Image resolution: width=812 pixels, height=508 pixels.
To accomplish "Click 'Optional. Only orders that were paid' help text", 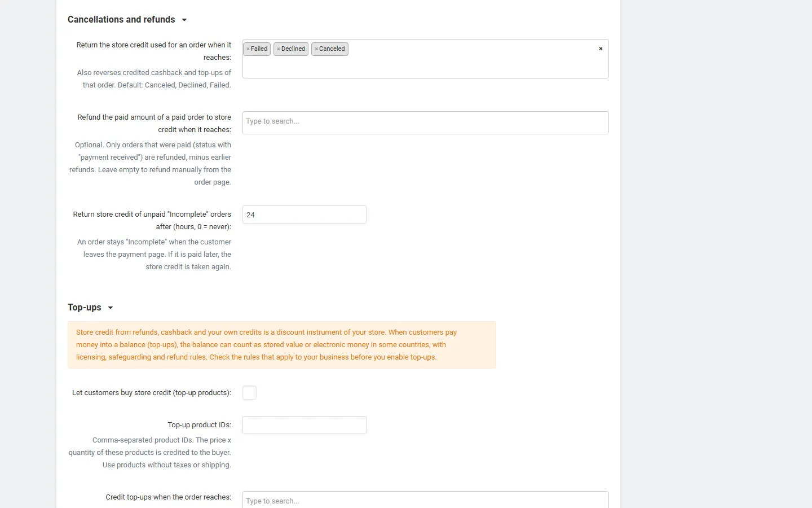I will tap(150, 164).
